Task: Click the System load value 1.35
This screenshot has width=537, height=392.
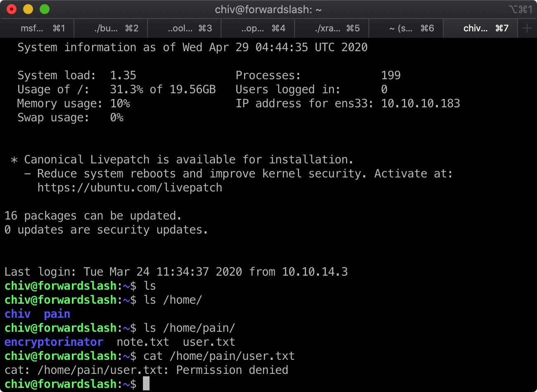Action: pos(123,76)
